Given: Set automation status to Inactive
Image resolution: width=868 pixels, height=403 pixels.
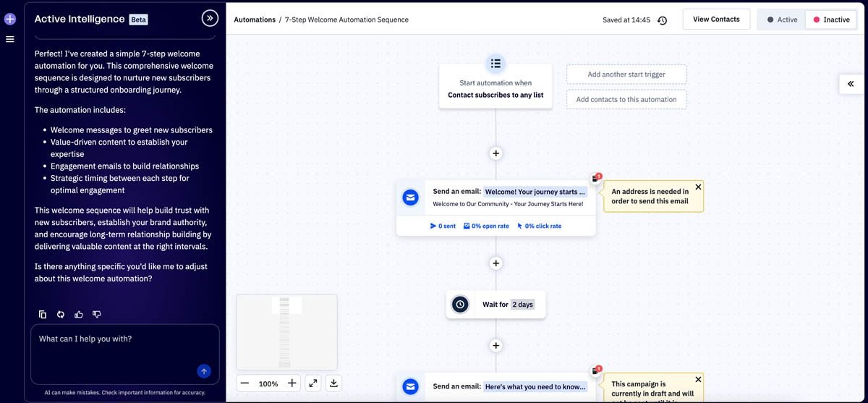Looking at the screenshot, I should pos(831,20).
